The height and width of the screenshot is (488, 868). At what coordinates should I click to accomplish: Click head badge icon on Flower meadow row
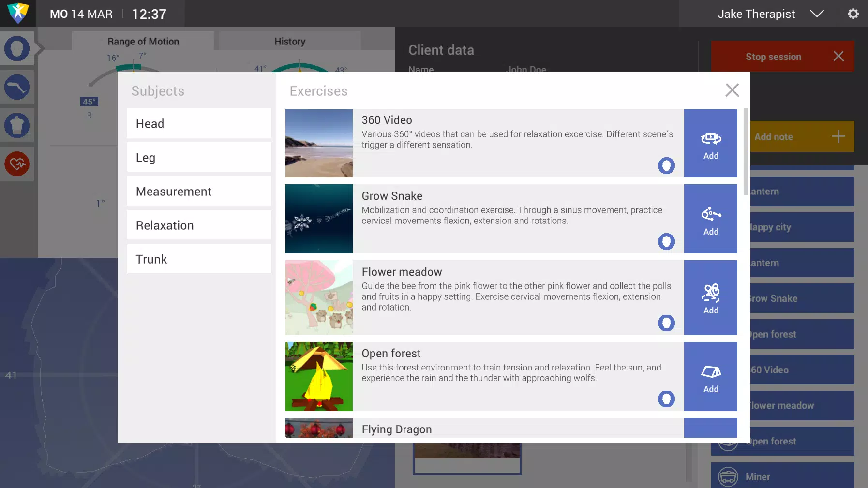point(666,323)
